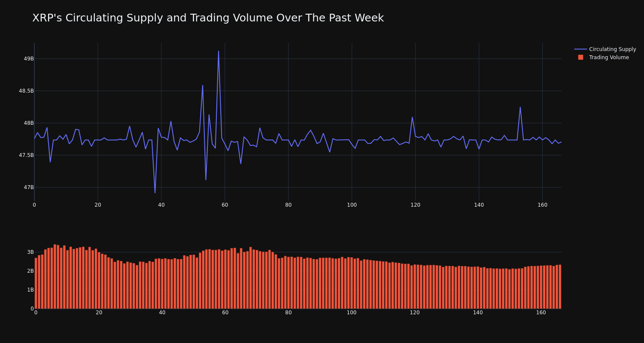Click the 48.5B supply peak before x=55
Viewport: 644px width, 343px height.
coord(203,85)
